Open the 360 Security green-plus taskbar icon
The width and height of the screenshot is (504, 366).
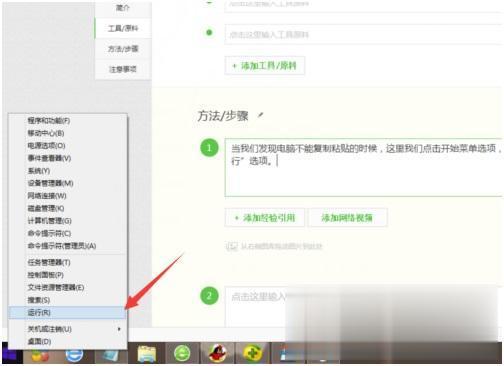pyautogui.click(x=253, y=353)
